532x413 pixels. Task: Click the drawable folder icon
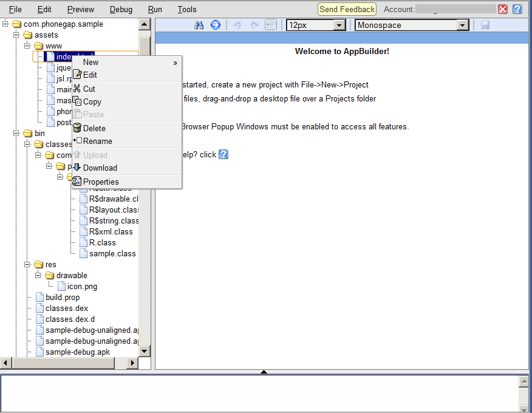(50, 275)
